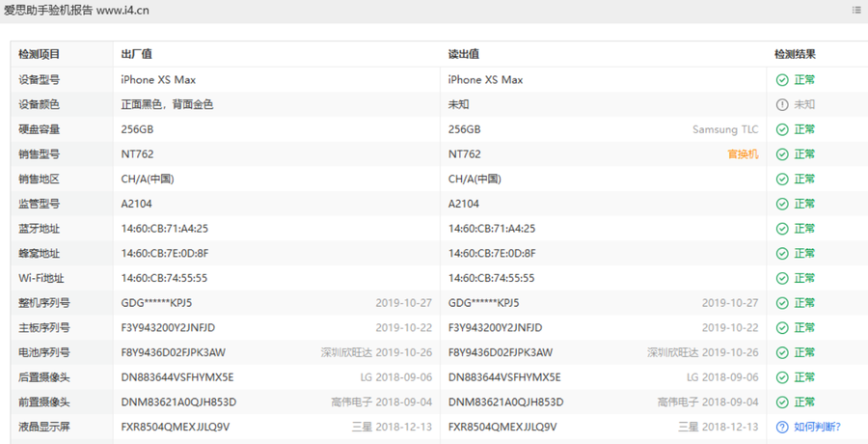Click the 读出值 column header
868x444 pixels.
point(464,54)
